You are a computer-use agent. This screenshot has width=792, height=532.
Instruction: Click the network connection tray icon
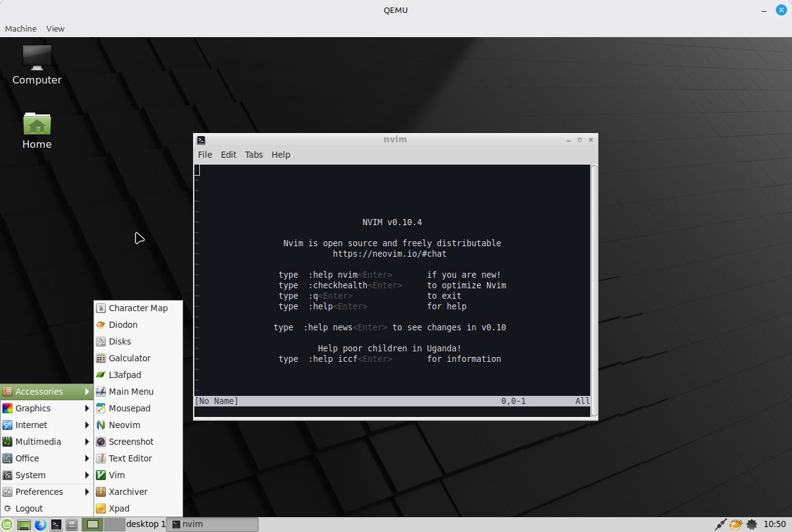click(720, 525)
